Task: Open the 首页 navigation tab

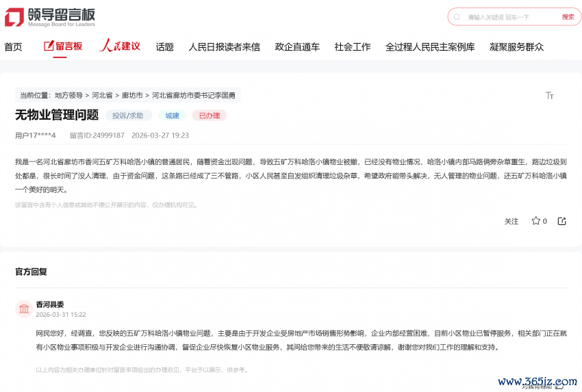Action: point(13,47)
